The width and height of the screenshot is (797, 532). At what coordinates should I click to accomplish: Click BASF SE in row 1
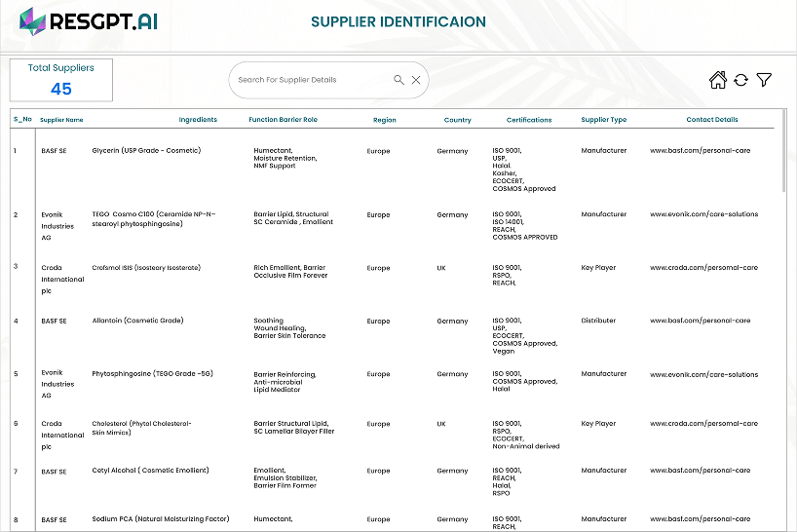coord(54,151)
